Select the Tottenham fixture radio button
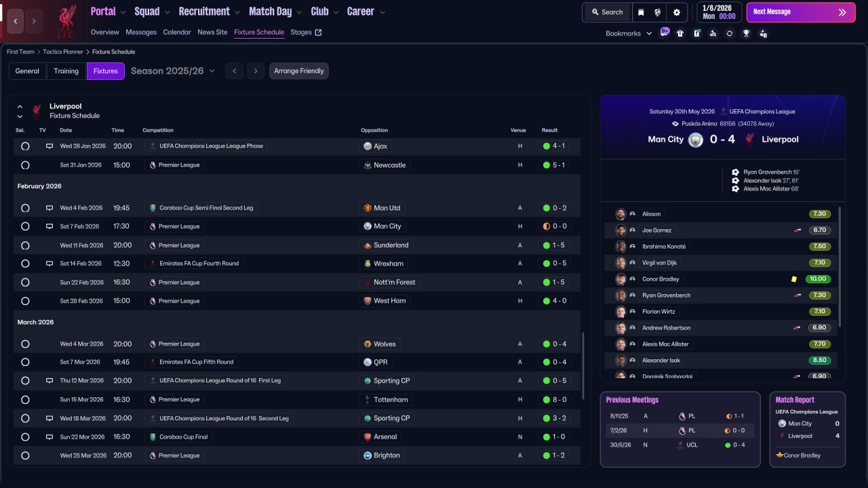Screen dimensions: 868x488 pos(25,400)
